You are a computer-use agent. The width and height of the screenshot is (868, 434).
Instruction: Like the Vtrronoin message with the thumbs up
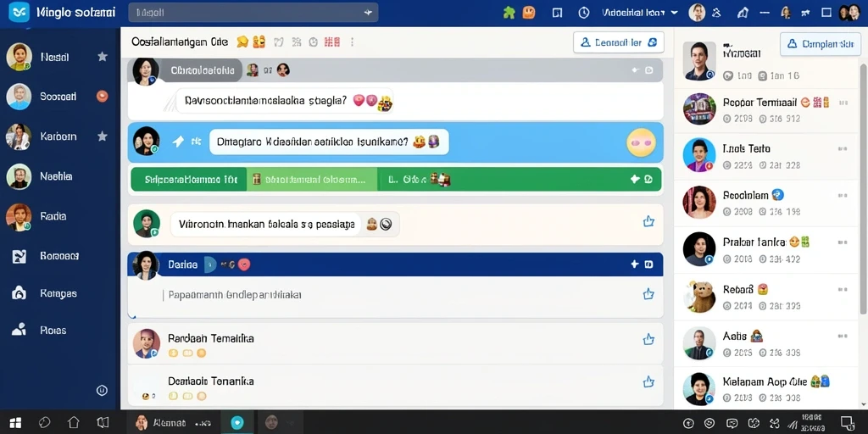coord(648,222)
